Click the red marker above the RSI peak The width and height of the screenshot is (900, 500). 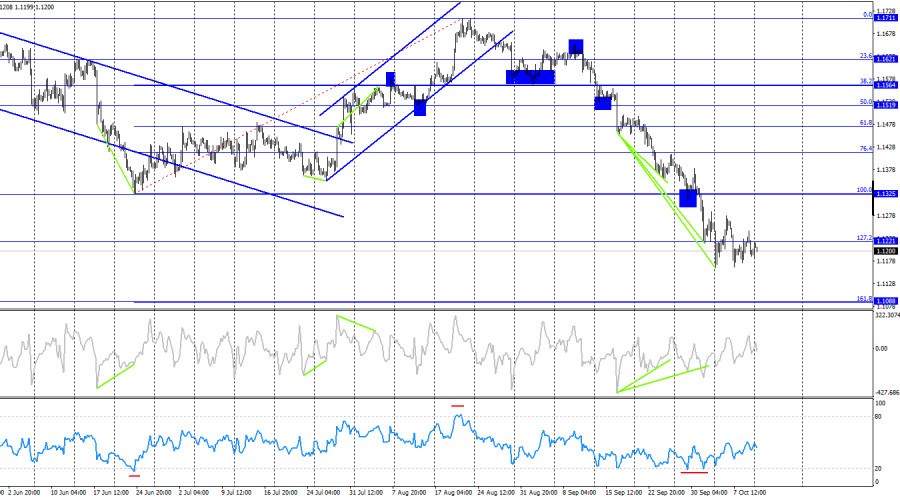point(457,406)
